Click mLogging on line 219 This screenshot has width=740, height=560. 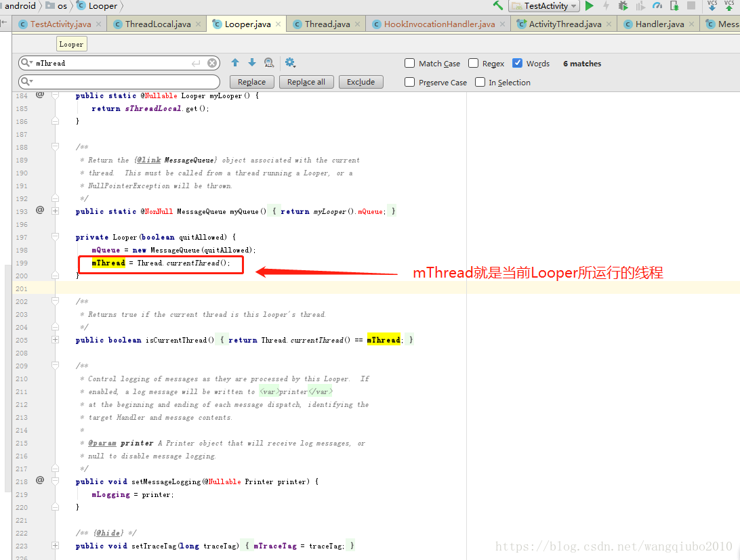[110, 494]
